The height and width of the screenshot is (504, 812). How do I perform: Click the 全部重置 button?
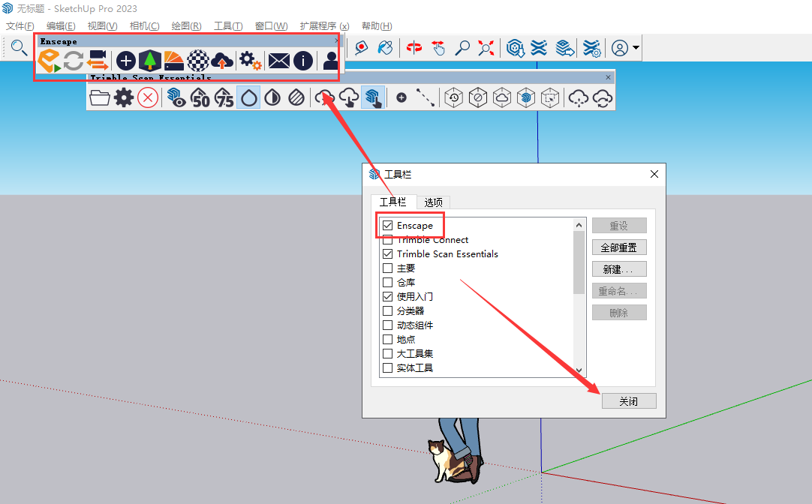pos(619,247)
